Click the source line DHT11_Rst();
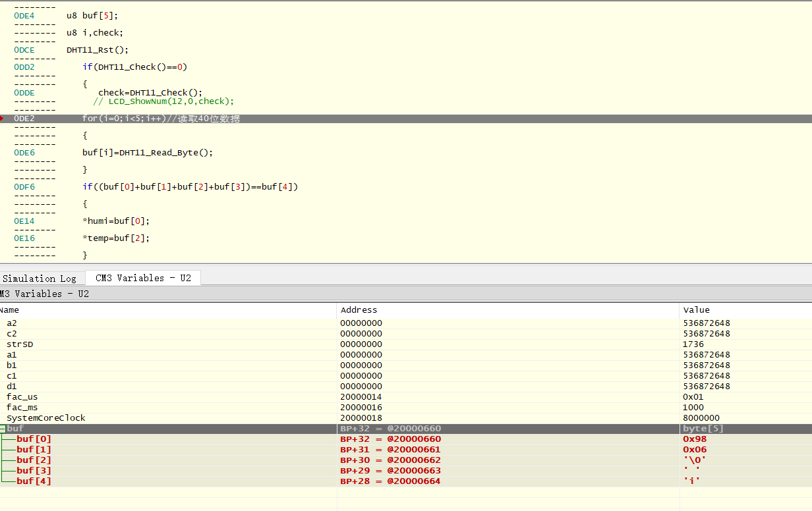The image size is (812, 511). pyautogui.click(x=98, y=50)
